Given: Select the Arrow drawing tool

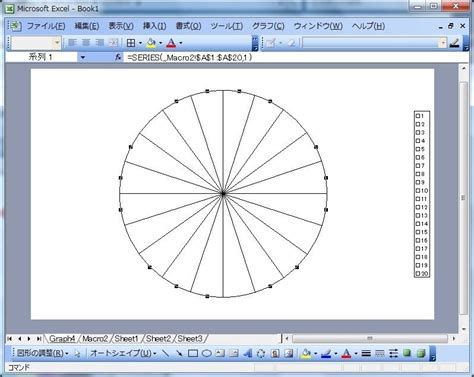Looking at the screenshot, I should (179, 353).
